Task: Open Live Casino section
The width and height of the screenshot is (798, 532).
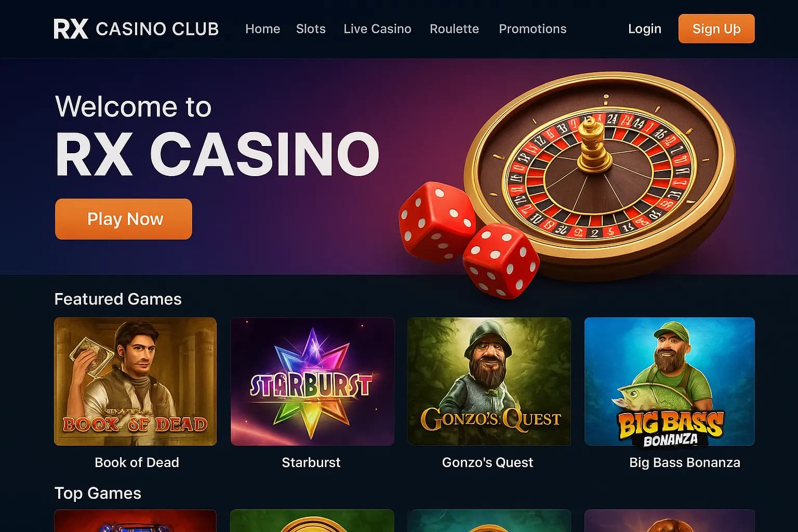Action: pos(377,29)
